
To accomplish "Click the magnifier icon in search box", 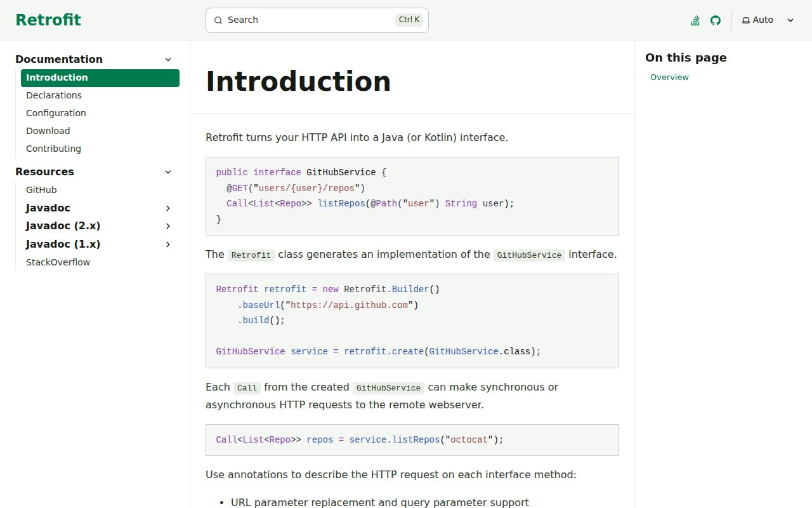I will [x=218, y=20].
